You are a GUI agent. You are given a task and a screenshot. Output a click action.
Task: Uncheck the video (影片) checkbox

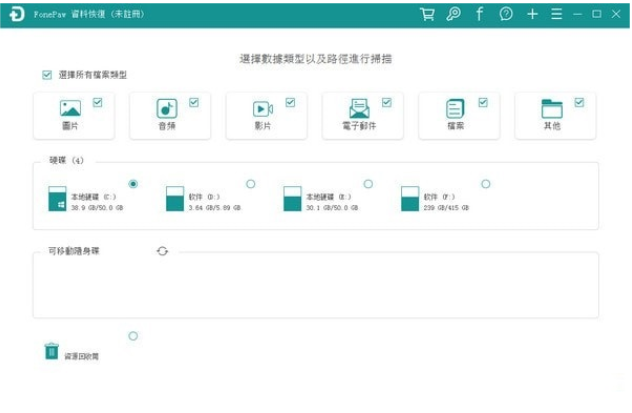[x=290, y=102]
